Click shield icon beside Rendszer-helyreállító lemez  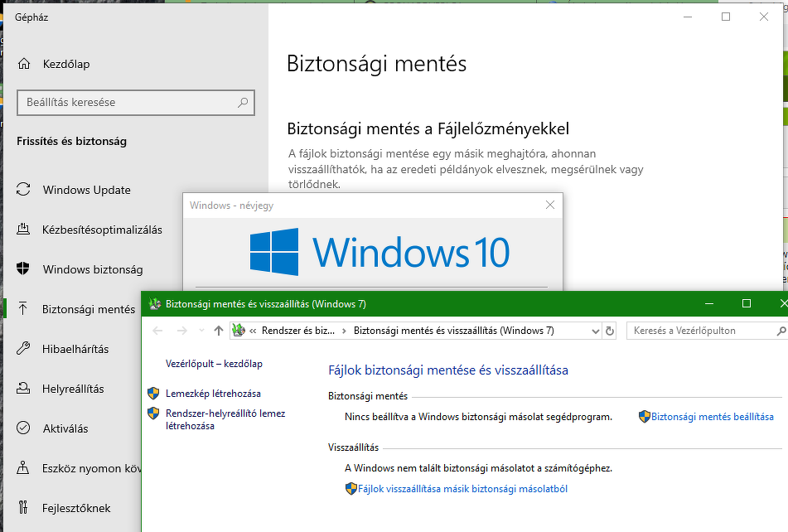pos(153,414)
